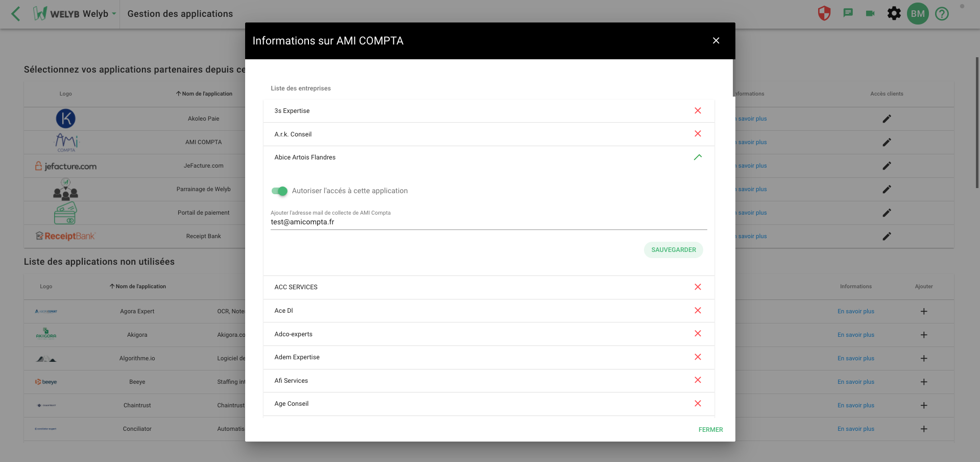Click the ReceiptBank logo

coord(65,236)
